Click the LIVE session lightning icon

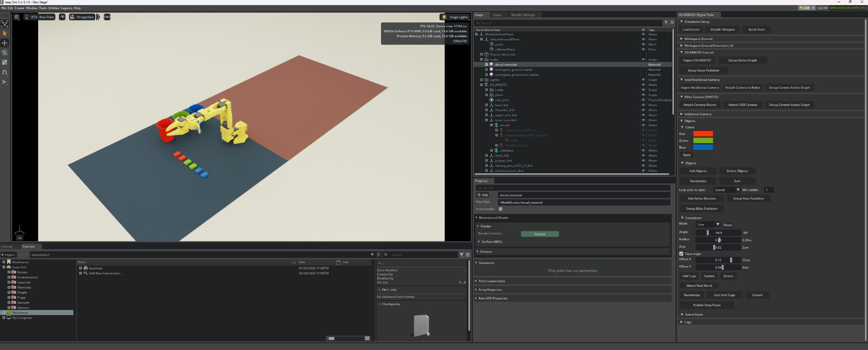(801, 8)
